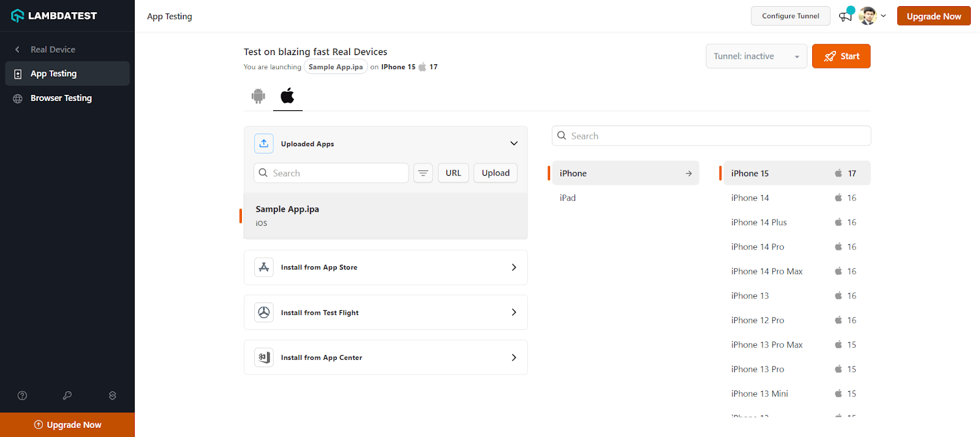Select iPhone 12 Pro device
The image size is (980, 437).
pyautogui.click(x=797, y=320)
